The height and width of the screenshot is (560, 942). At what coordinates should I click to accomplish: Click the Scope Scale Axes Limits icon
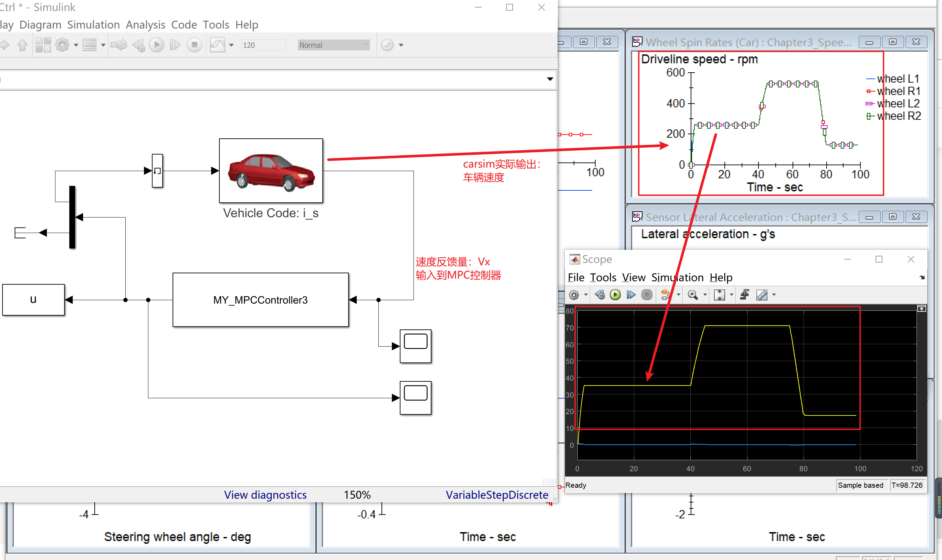[x=719, y=295]
